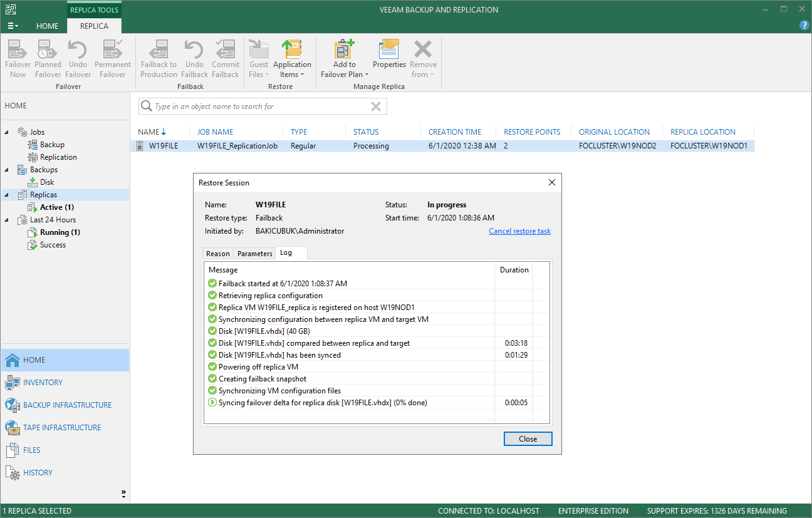Go to the Files view

[31, 450]
